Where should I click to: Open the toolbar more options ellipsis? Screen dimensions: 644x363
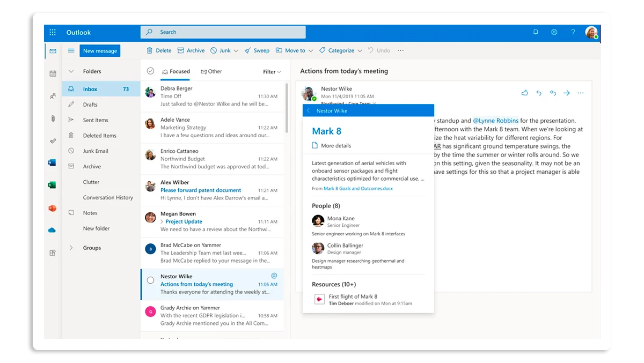[x=400, y=50]
